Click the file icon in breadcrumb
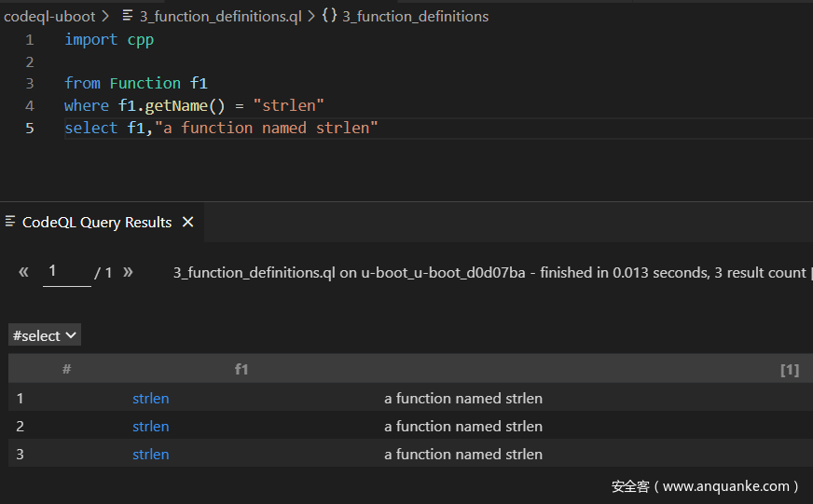Viewport: 813px width, 504px height. [129, 16]
